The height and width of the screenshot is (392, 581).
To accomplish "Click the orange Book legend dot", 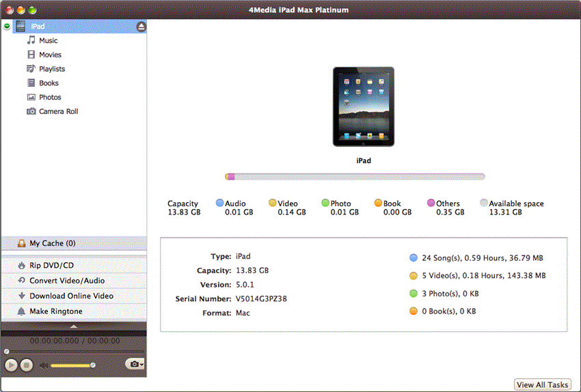I will [x=378, y=203].
